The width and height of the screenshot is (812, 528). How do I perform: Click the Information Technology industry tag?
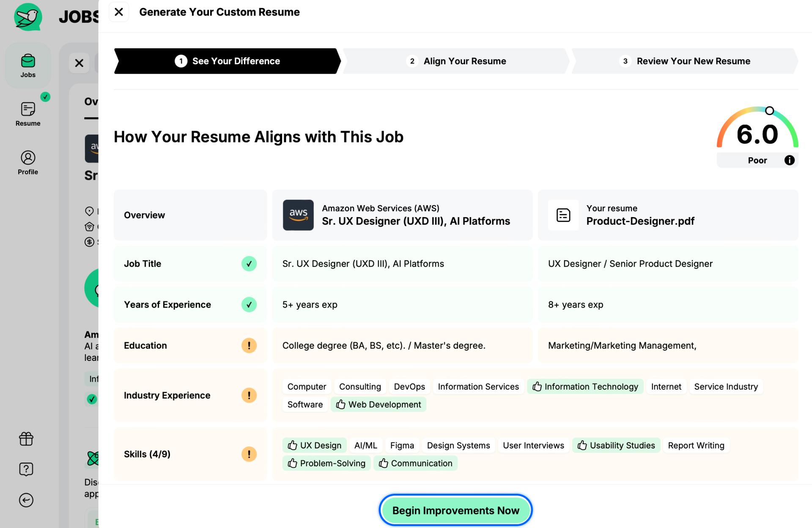click(x=586, y=387)
